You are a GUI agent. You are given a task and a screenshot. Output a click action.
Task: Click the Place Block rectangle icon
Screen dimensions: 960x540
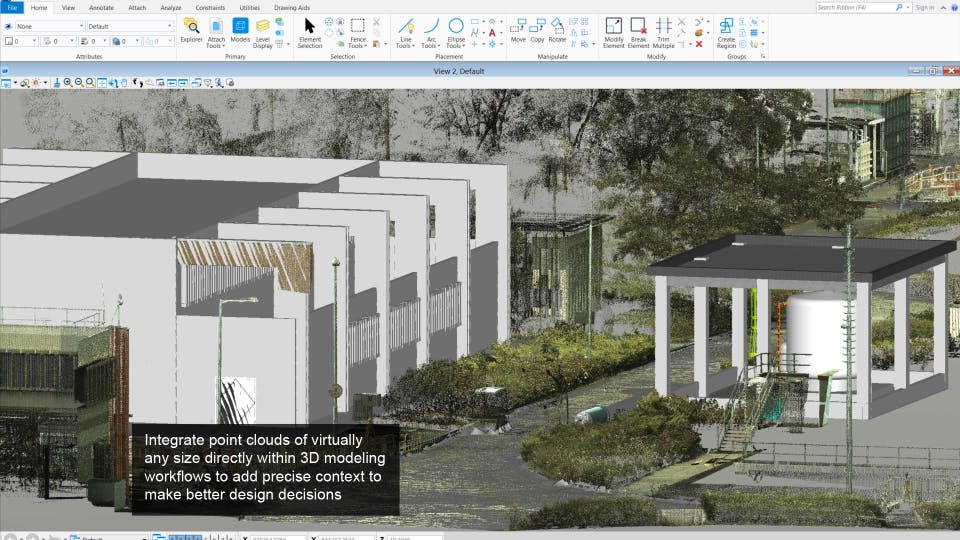(x=474, y=21)
